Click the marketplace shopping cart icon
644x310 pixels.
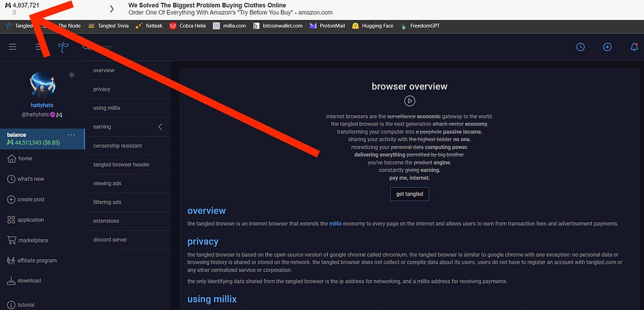tap(12, 241)
